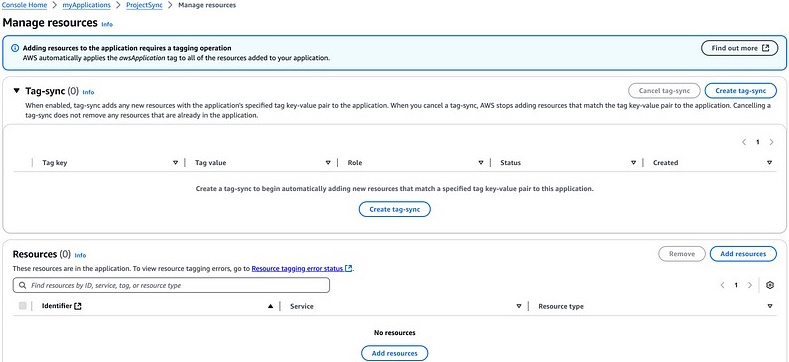This screenshot has height=362, width=789.
Task: Click the "No resources" empty-state text
Action: pyautogui.click(x=394, y=333)
